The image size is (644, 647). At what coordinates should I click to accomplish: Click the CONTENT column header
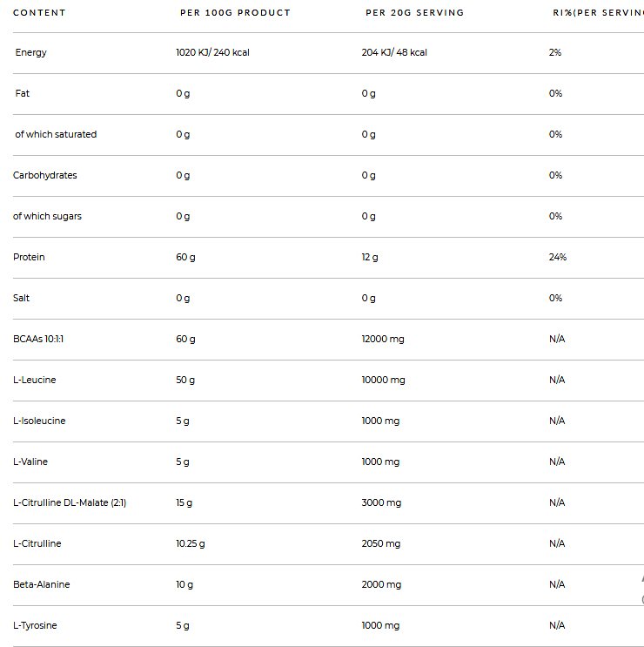click(x=39, y=13)
